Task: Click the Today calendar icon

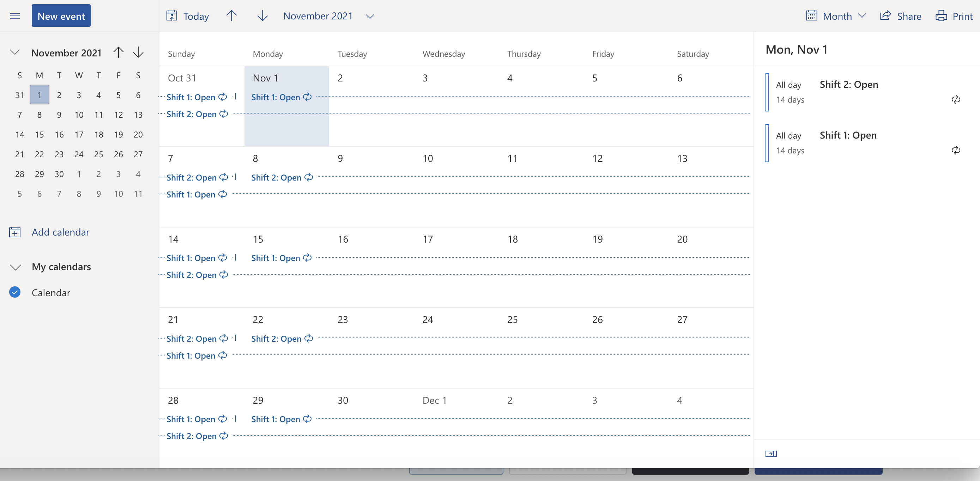Action: [171, 16]
